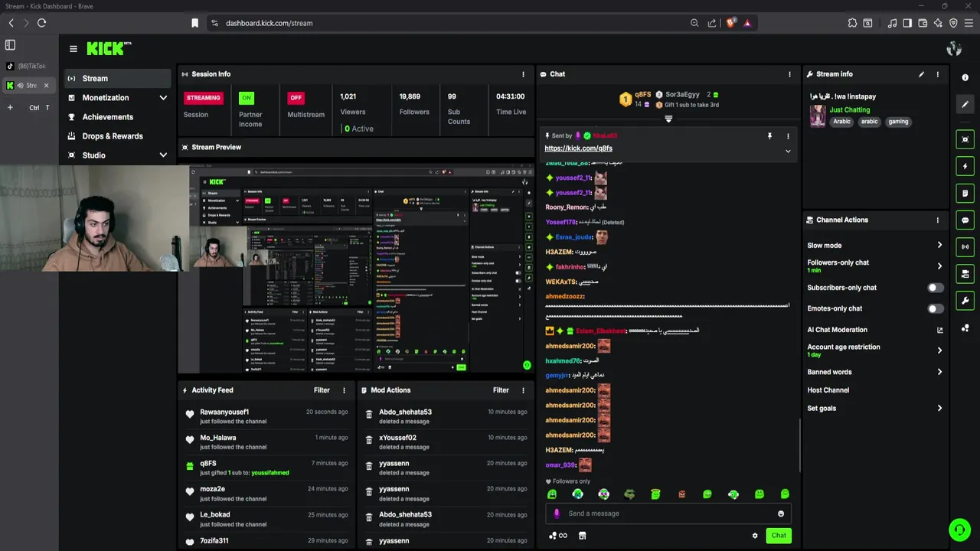
Task: Open Drops & Rewards in sidebar
Action: [x=117, y=136]
